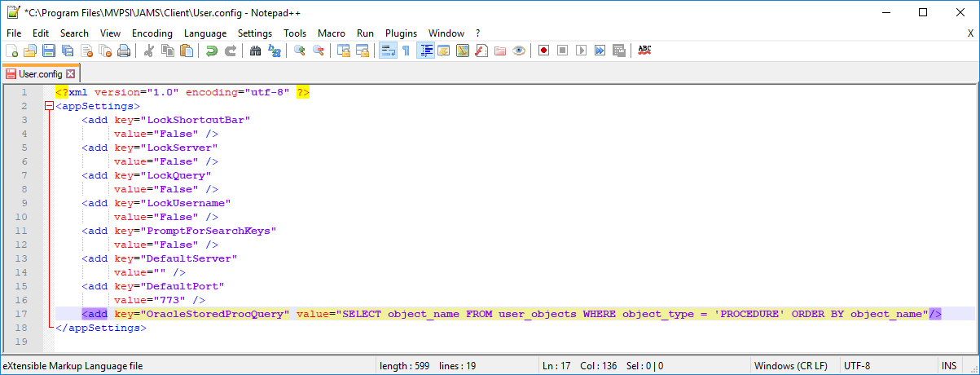
Task: Open the Plugins menu
Action: pos(401,33)
